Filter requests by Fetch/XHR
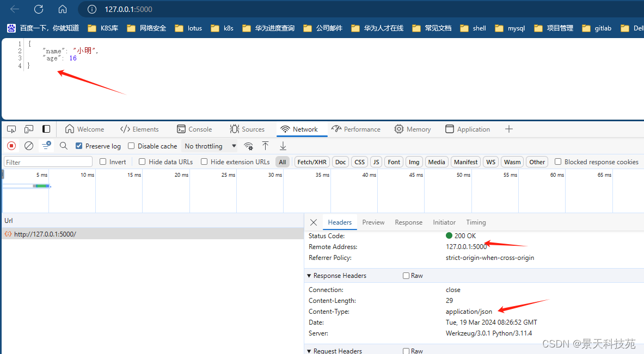 click(x=312, y=162)
